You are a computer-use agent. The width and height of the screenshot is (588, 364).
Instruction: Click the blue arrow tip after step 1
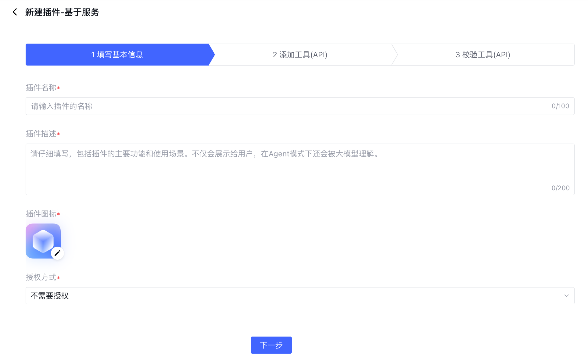[212, 55]
